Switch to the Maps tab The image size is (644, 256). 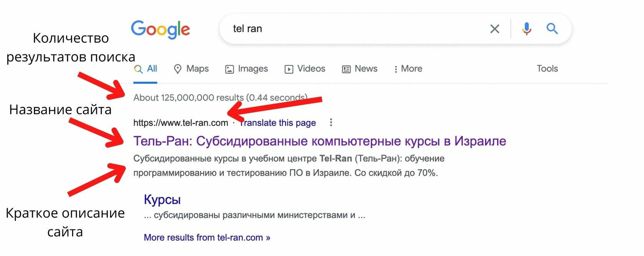[191, 69]
